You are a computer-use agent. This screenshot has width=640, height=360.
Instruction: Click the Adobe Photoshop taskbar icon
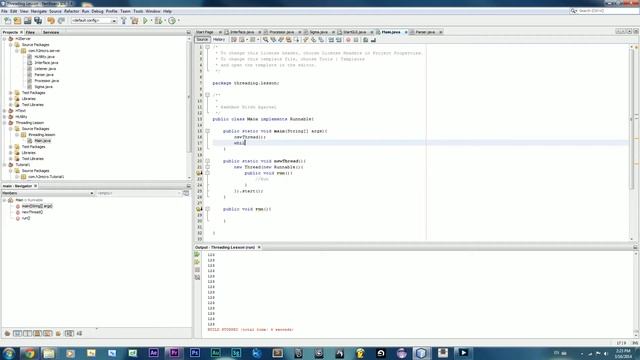tap(195, 353)
